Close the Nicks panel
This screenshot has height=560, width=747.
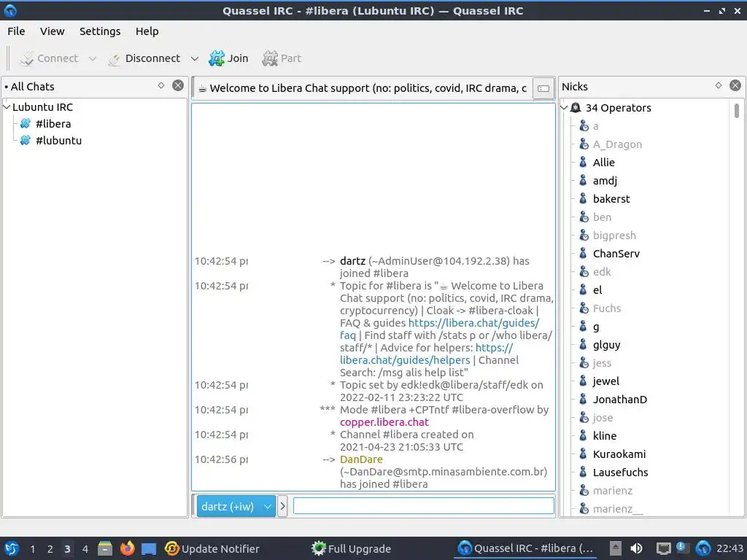[x=735, y=86]
